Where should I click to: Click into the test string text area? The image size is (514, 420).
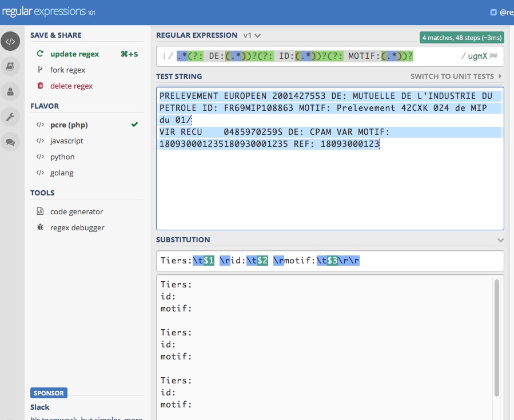point(330,158)
